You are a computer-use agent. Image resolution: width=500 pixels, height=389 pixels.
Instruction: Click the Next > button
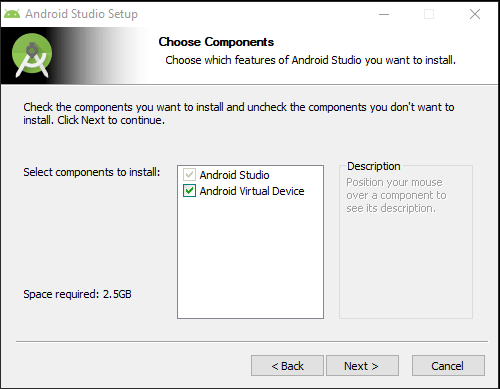pyautogui.click(x=362, y=366)
